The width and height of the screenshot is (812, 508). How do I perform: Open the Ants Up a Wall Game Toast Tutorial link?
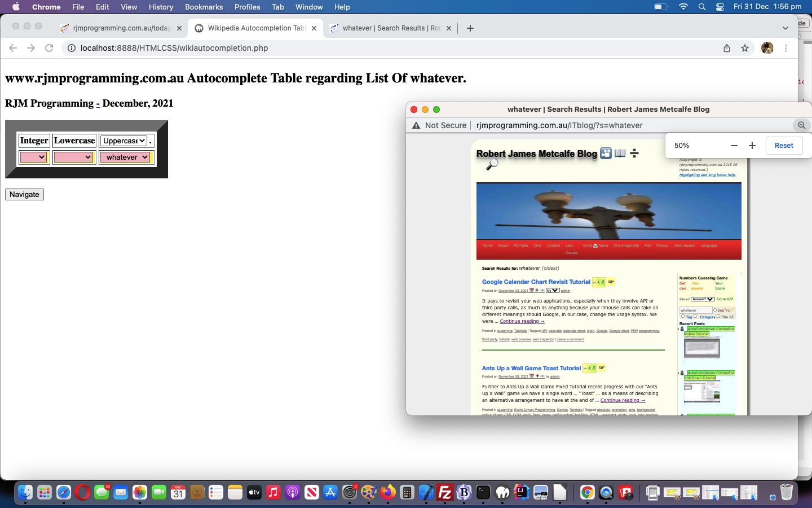pyautogui.click(x=531, y=368)
